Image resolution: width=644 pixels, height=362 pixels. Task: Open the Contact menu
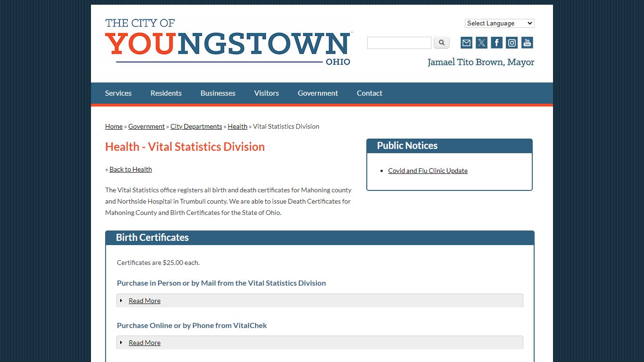(x=370, y=93)
